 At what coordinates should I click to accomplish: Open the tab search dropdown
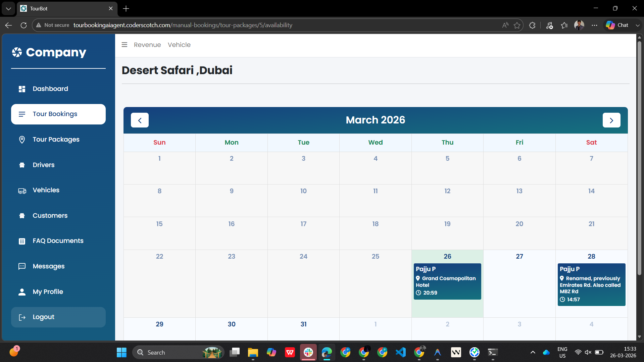point(8,8)
